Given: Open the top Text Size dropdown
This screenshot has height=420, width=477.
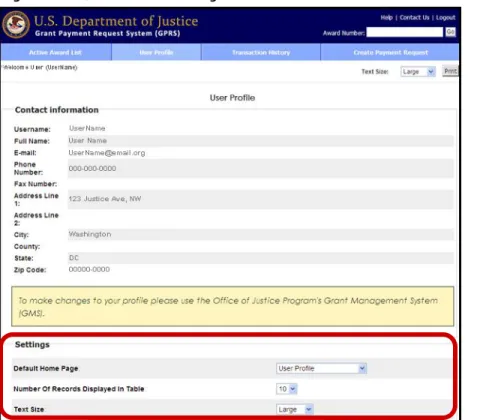Looking at the screenshot, I should coord(418,72).
